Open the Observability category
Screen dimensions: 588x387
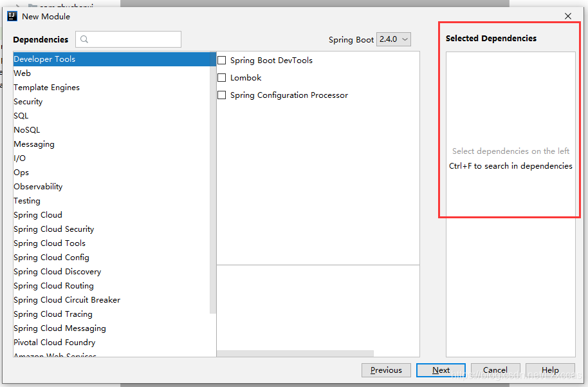pyautogui.click(x=115, y=187)
